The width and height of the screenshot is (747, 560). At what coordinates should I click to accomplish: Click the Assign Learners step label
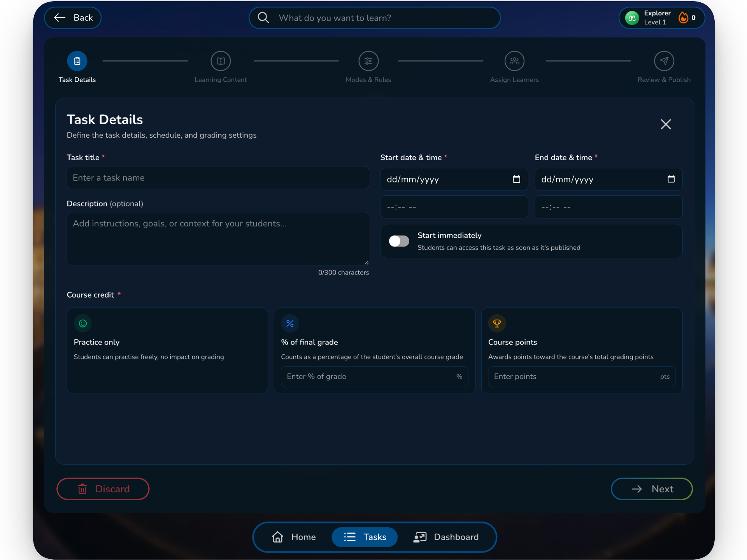point(514,80)
